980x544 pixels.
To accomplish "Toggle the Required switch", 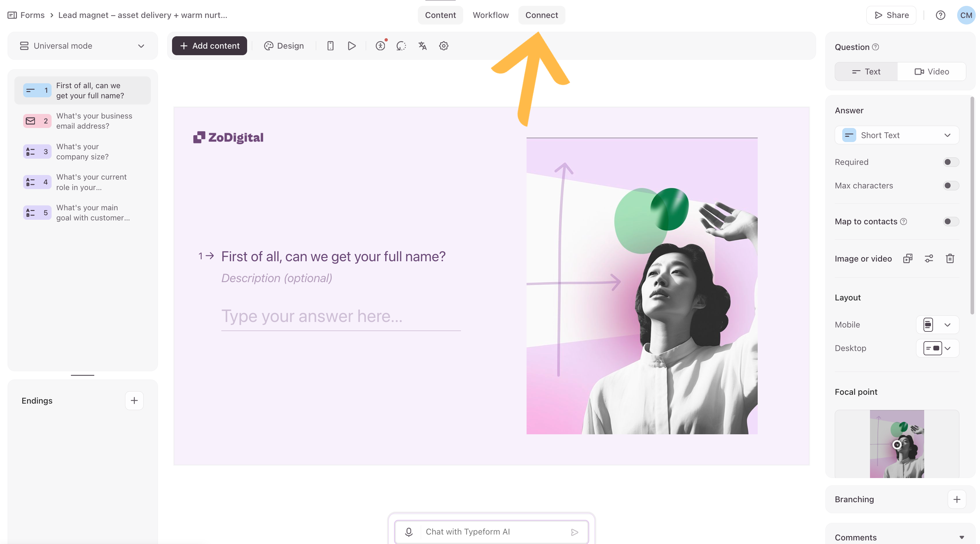I will 951,162.
